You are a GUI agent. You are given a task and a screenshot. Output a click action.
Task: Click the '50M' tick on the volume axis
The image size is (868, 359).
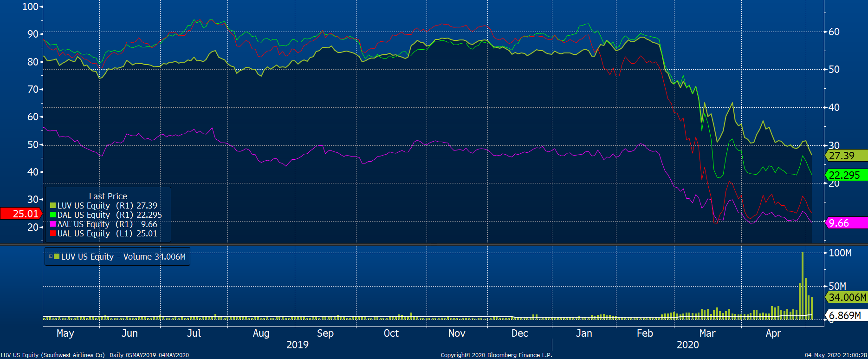click(x=837, y=286)
